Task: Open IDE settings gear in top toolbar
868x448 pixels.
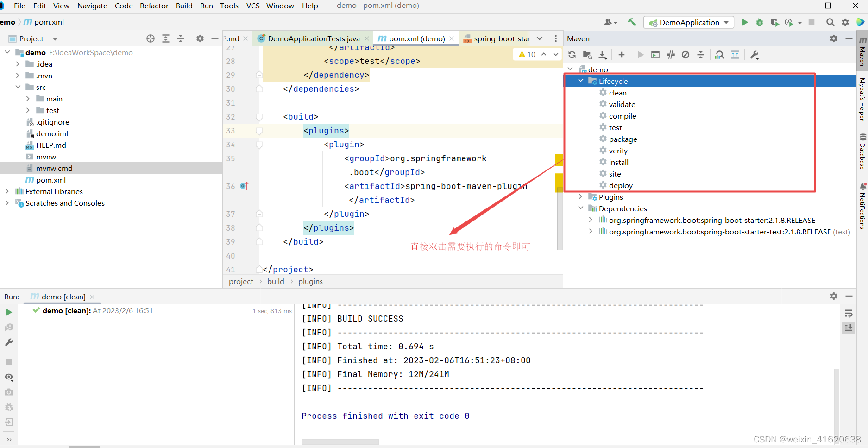Action: pos(845,22)
